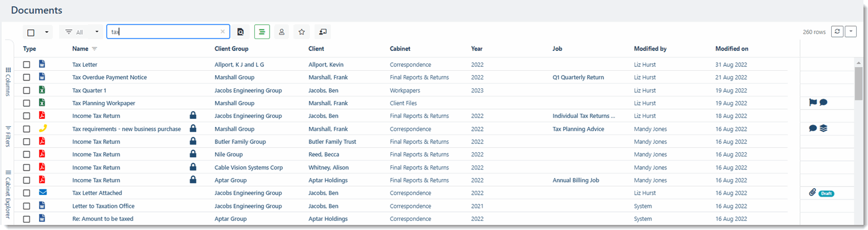The image size is (868, 230).
Task: Open the Cabinet Explorer side tab
Action: [8, 193]
